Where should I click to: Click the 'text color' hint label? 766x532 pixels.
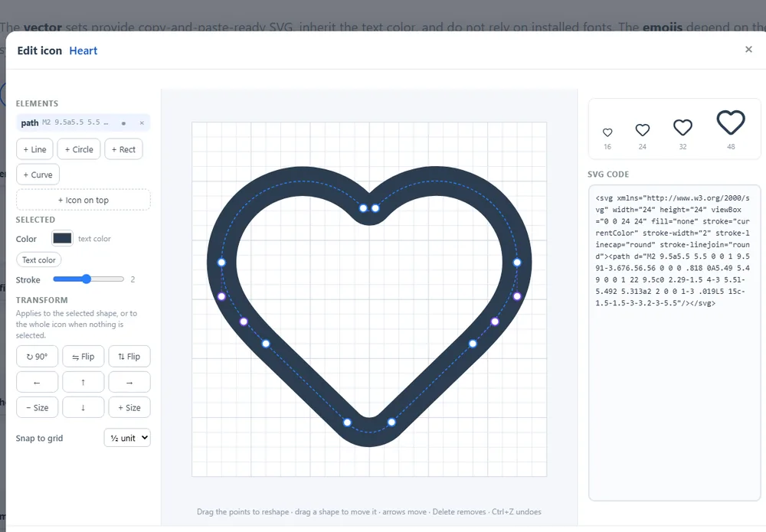94,239
